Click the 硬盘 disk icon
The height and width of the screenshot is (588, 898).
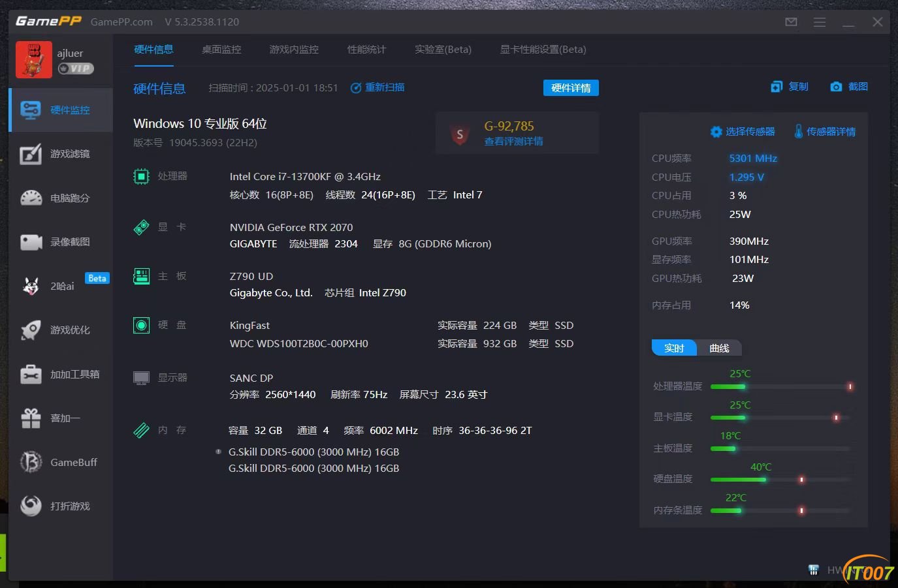pos(141,325)
